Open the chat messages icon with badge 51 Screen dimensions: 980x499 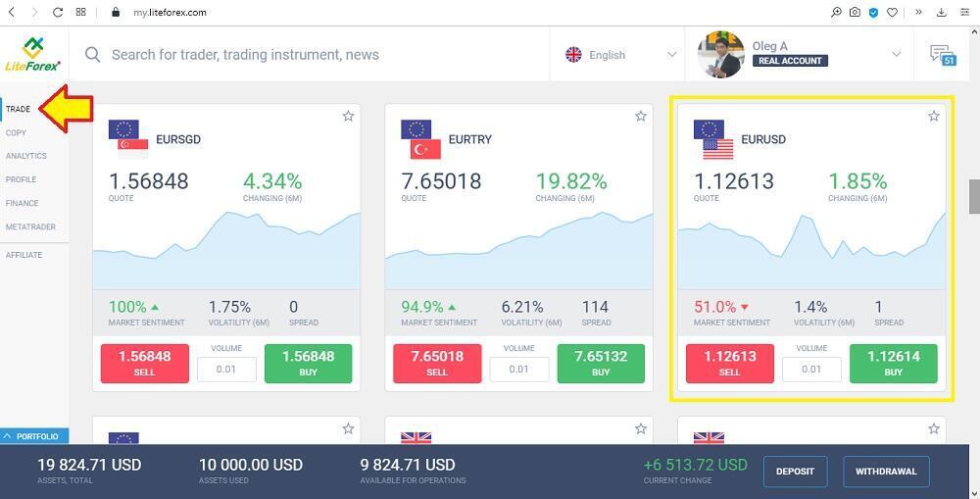click(943, 55)
